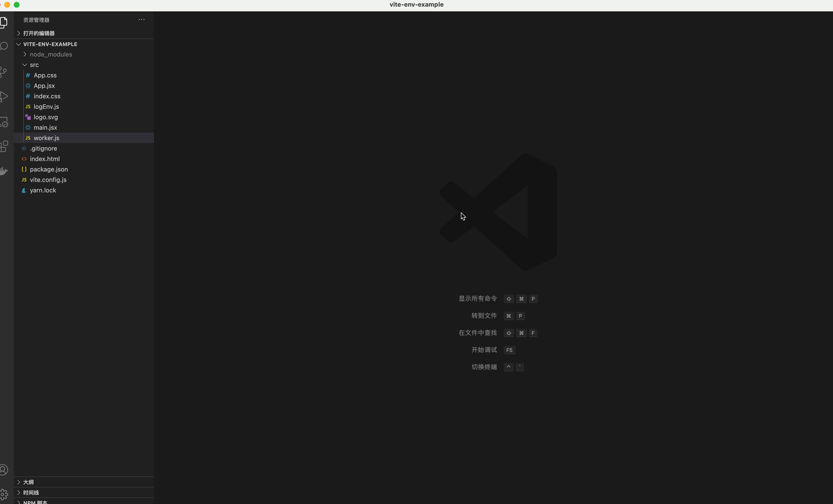The height and width of the screenshot is (504, 833).
Task: Open the Source Control icon
Action: [3, 72]
